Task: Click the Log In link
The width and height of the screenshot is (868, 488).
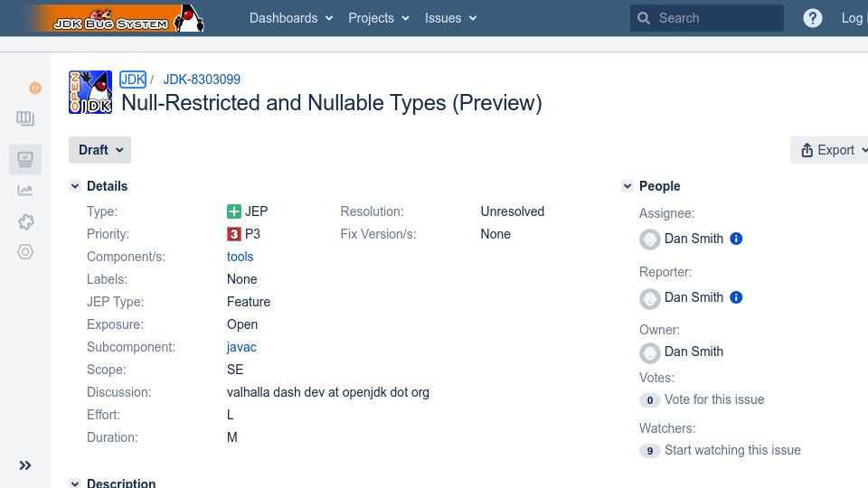Action: (x=854, y=18)
